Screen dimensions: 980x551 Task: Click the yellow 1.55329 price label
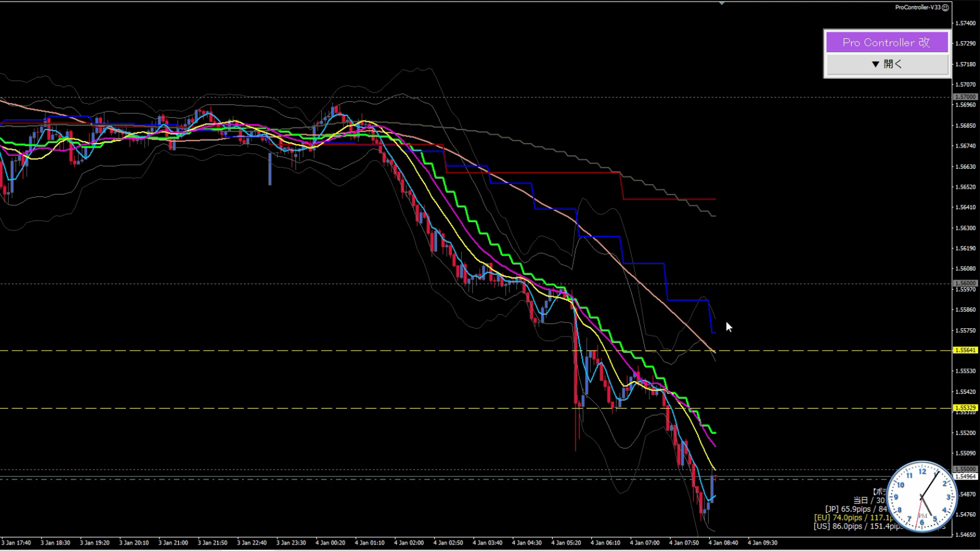point(965,407)
